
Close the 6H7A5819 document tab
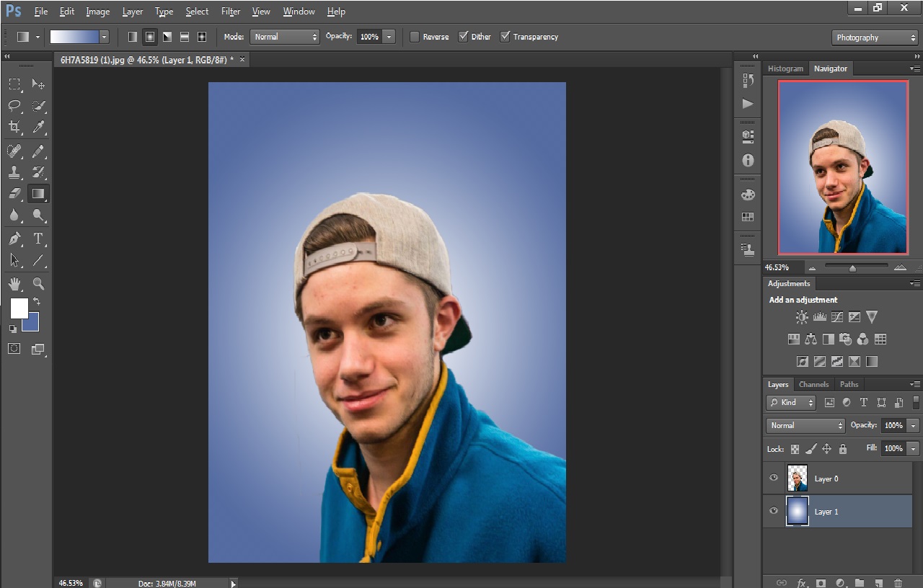coord(242,60)
